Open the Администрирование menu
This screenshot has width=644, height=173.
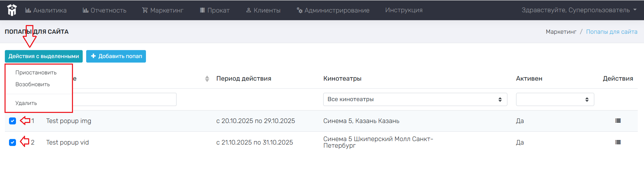point(333,10)
